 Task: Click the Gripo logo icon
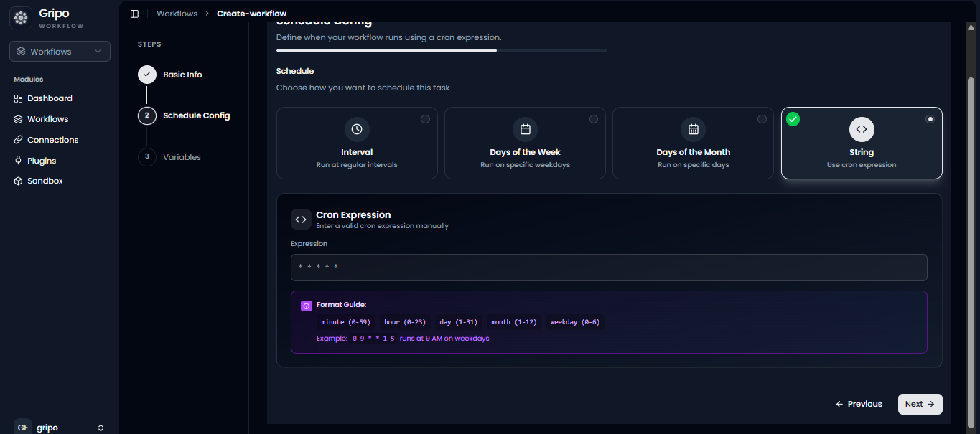point(21,18)
